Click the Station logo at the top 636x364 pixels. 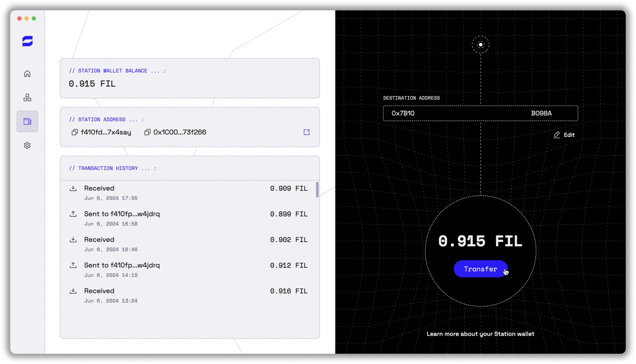coord(27,41)
